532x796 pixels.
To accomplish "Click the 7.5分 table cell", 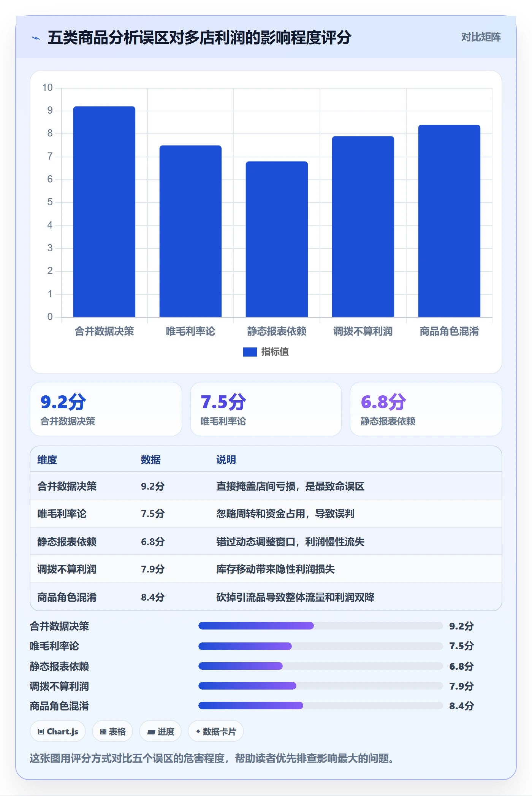I will click(153, 514).
